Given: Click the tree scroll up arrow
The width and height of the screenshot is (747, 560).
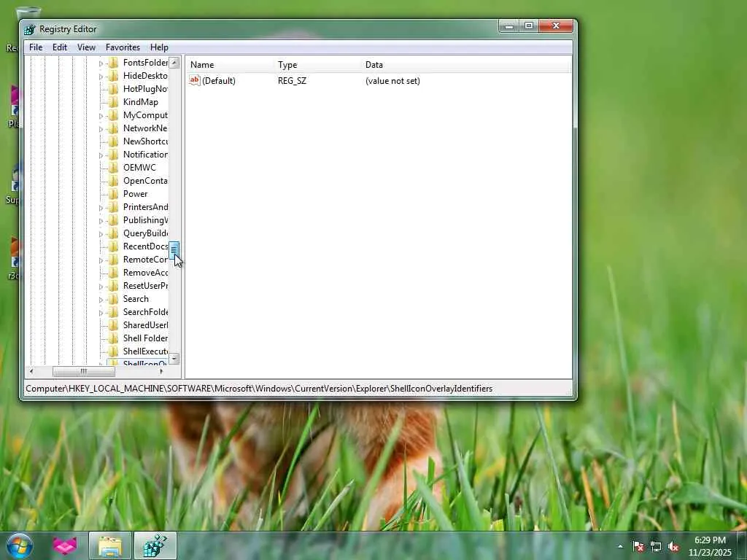Looking at the screenshot, I should click(x=174, y=63).
